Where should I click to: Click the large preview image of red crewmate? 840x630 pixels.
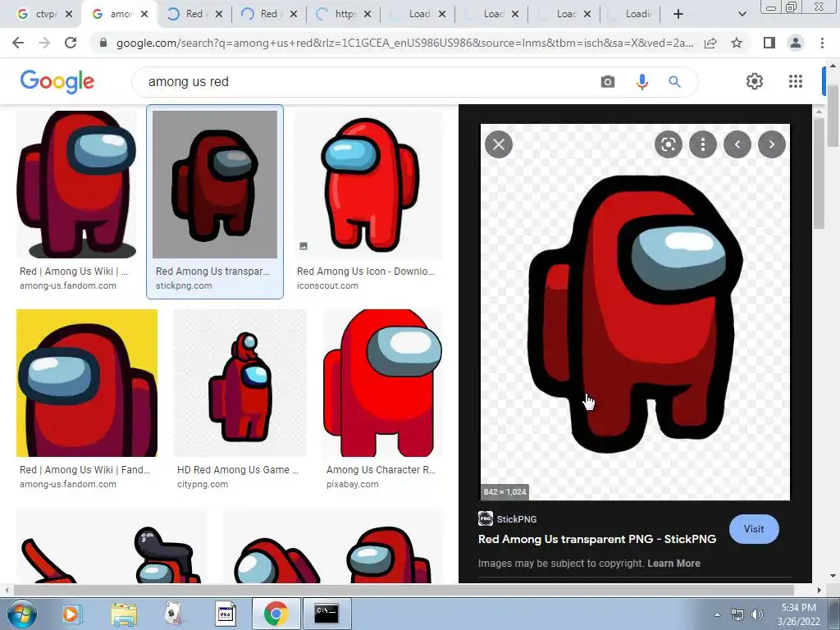tap(635, 312)
